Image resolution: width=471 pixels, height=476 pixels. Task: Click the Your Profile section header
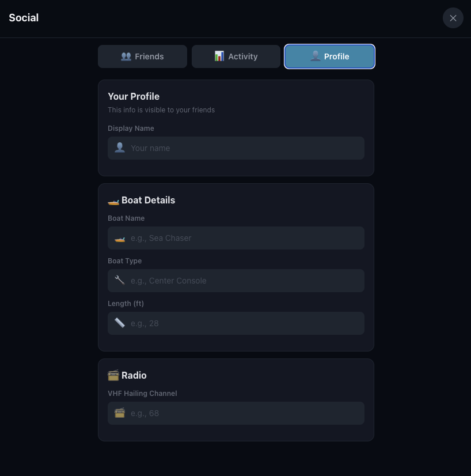pos(134,96)
